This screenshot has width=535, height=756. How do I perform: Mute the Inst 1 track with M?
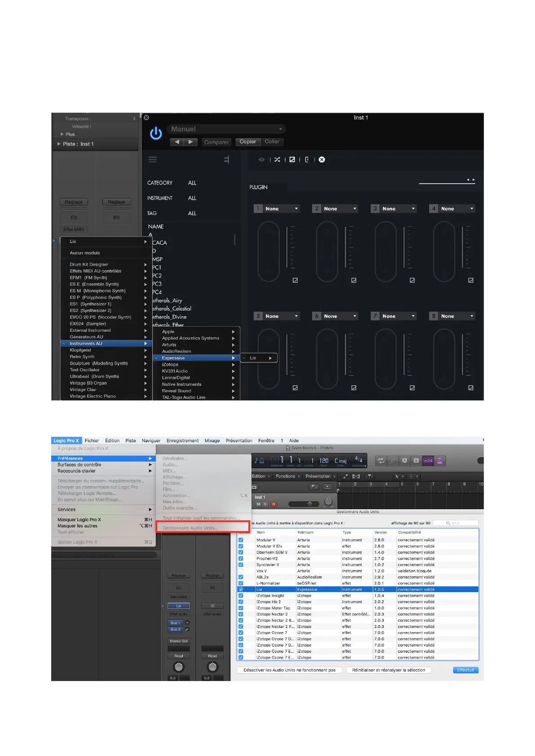258,504
